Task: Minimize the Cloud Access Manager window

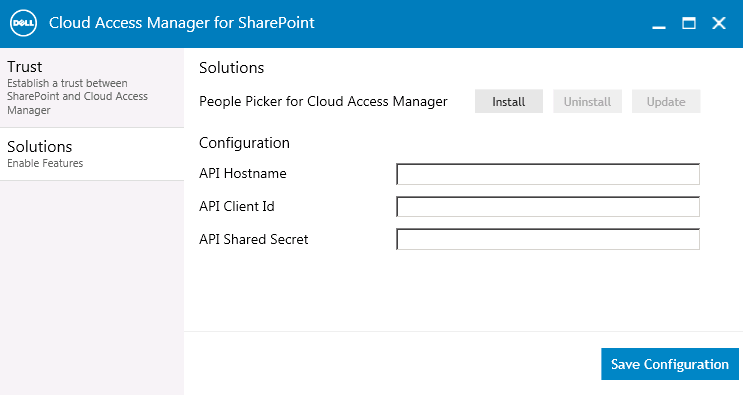Action: click(659, 23)
